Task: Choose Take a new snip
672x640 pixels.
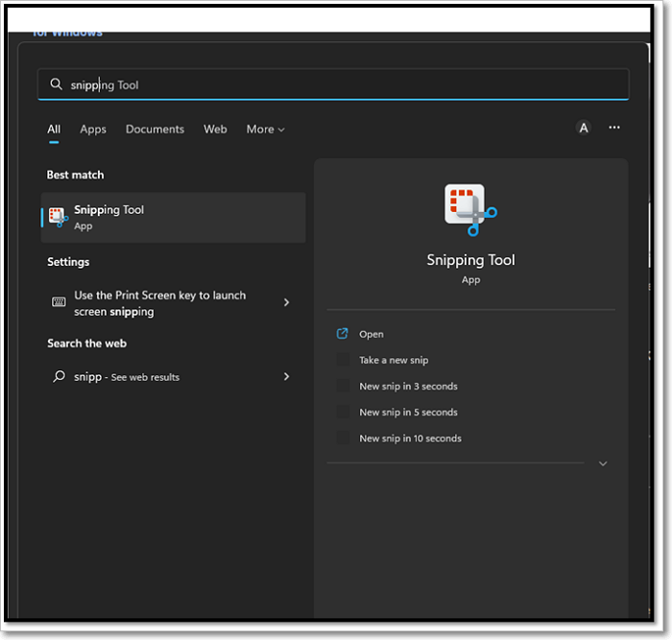Action: pos(394,360)
